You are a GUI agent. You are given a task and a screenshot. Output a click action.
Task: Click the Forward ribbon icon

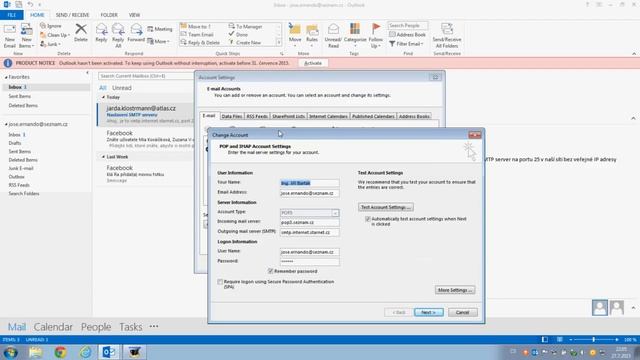tap(136, 29)
